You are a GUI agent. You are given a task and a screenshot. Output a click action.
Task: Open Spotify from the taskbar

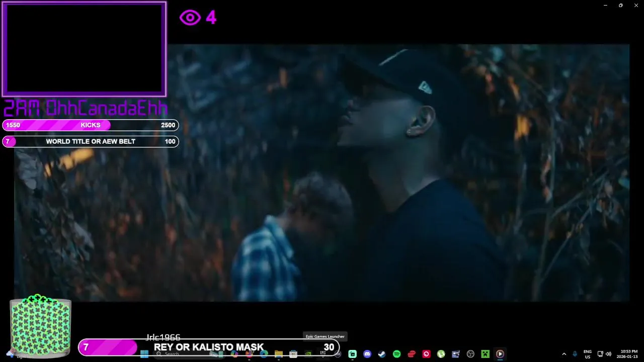pyautogui.click(x=396, y=354)
